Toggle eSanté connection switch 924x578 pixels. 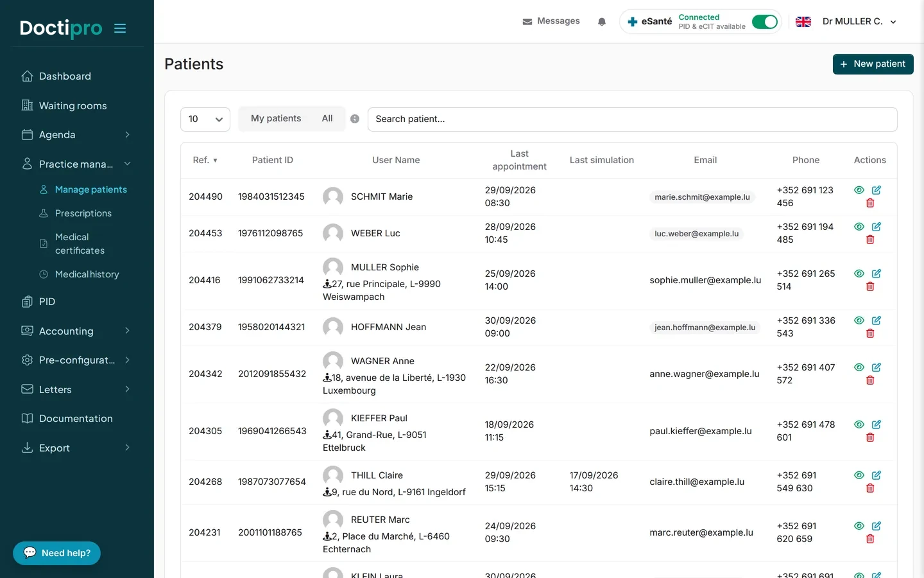pos(765,22)
